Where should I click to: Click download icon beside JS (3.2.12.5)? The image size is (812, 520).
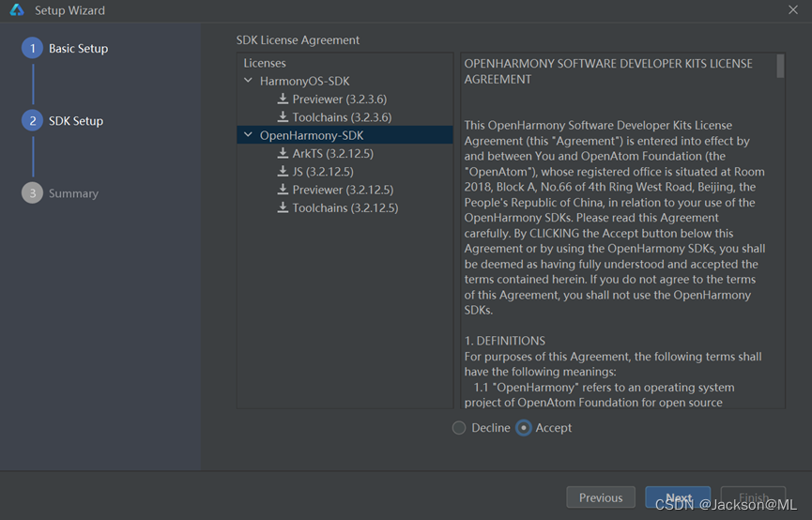pyautogui.click(x=283, y=171)
